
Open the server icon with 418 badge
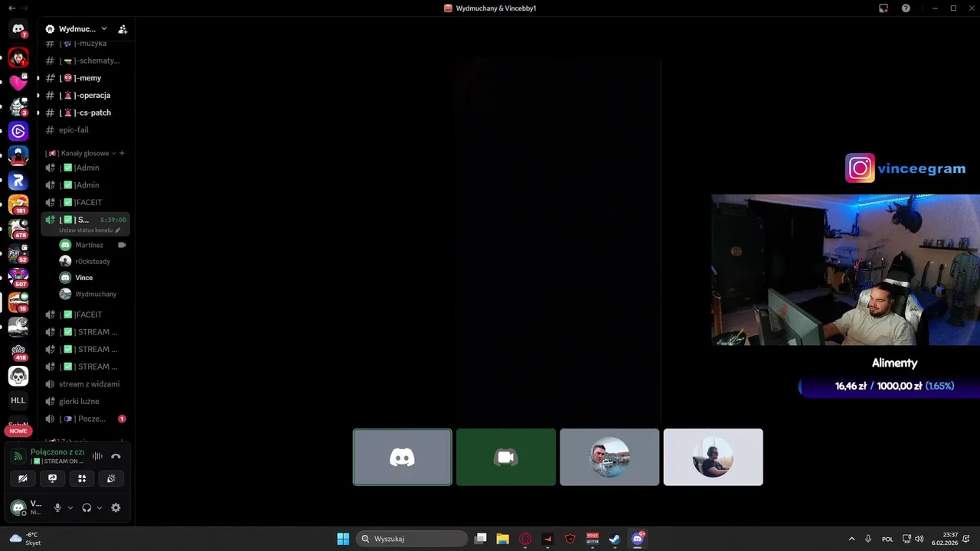point(18,351)
